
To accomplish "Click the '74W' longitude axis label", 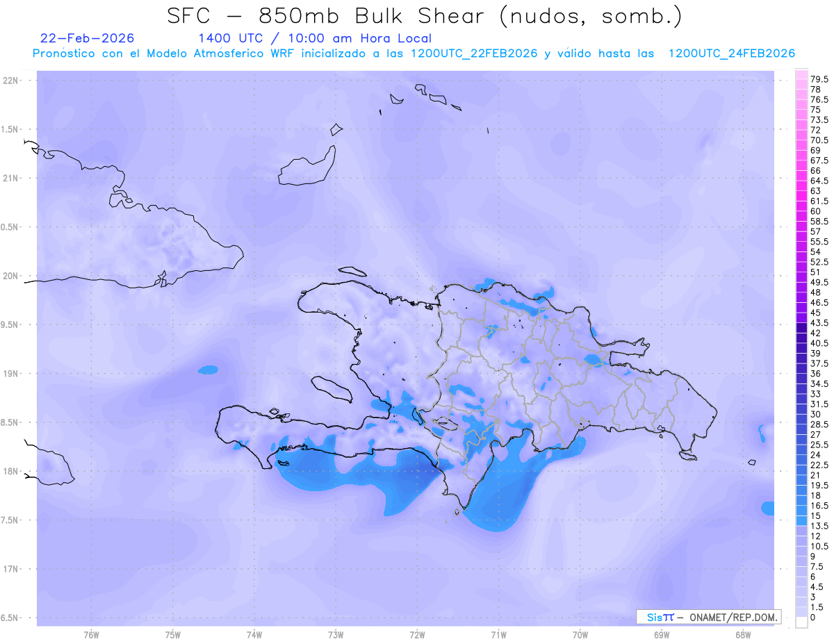I will [x=254, y=635].
